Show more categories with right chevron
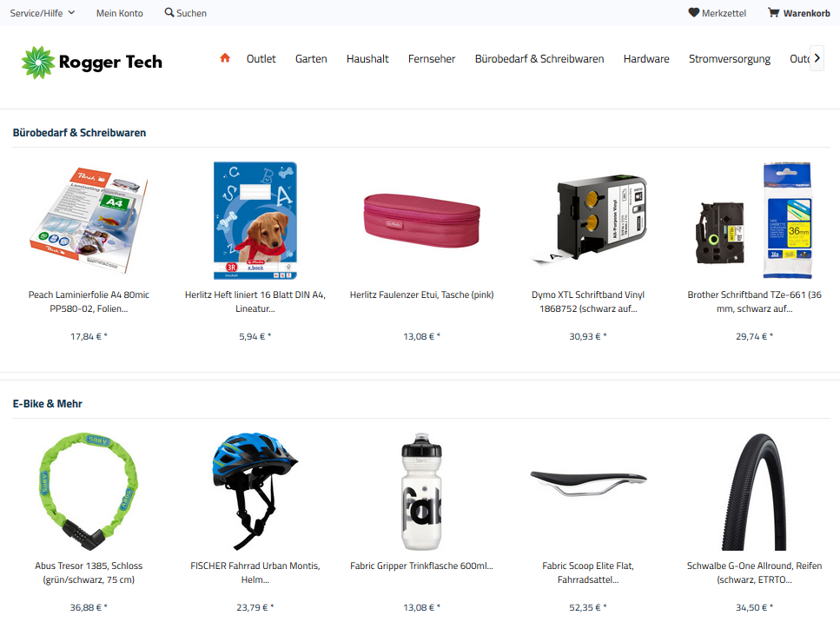 coord(817,58)
